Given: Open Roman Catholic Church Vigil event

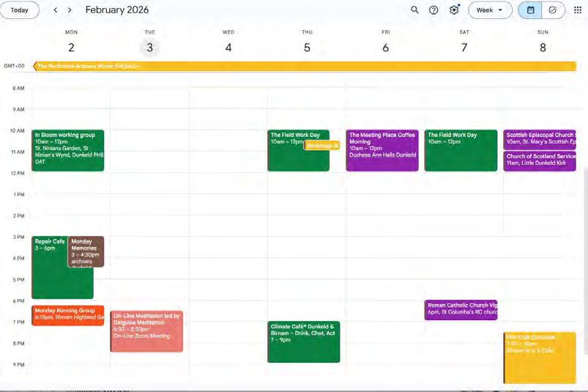Looking at the screenshot, I should click(461, 310).
